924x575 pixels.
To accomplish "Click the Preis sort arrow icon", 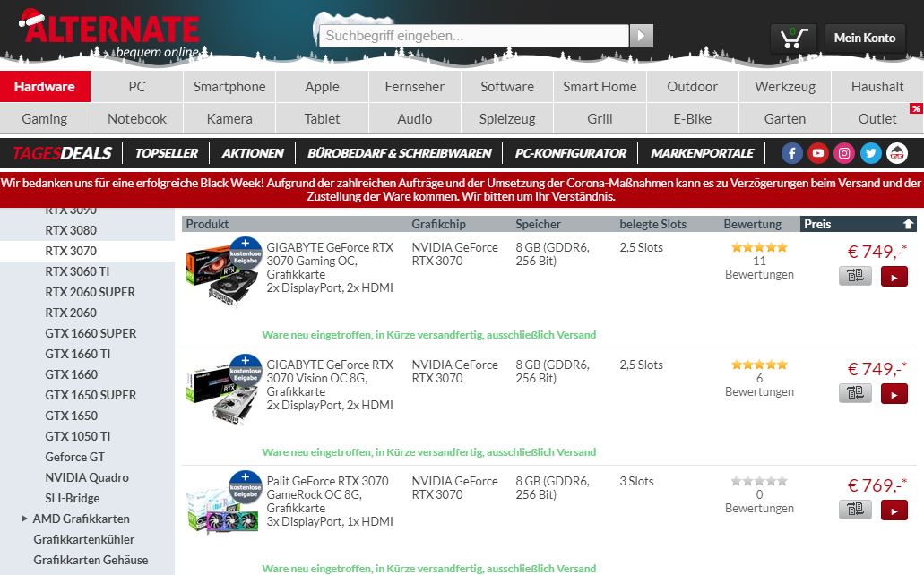I will click(x=908, y=224).
